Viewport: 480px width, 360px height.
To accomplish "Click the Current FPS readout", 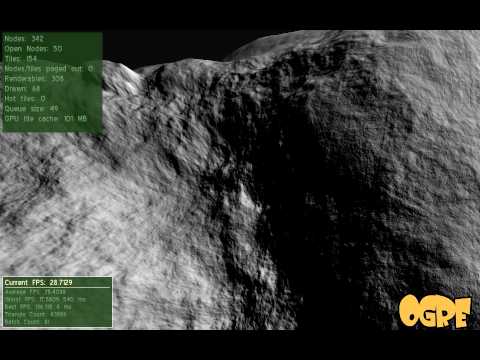I will (38, 282).
